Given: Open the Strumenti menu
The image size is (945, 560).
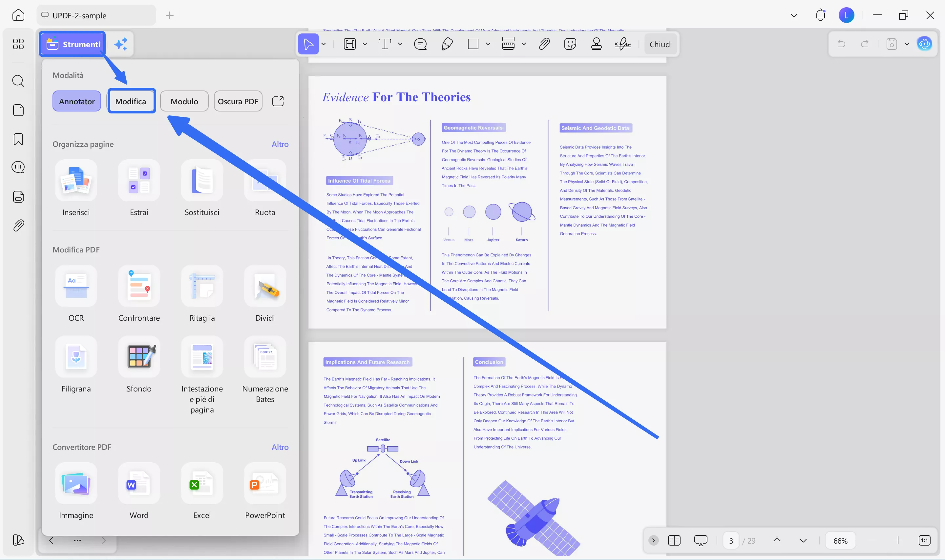Looking at the screenshot, I should [72, 44].
